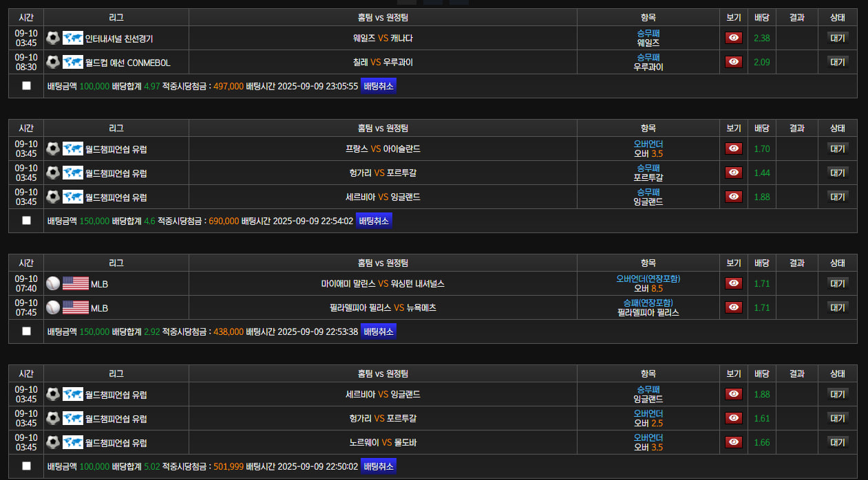Click the eye icon for 필라델피아 필리스 VS 뉴욕메츠

point(733,307)
